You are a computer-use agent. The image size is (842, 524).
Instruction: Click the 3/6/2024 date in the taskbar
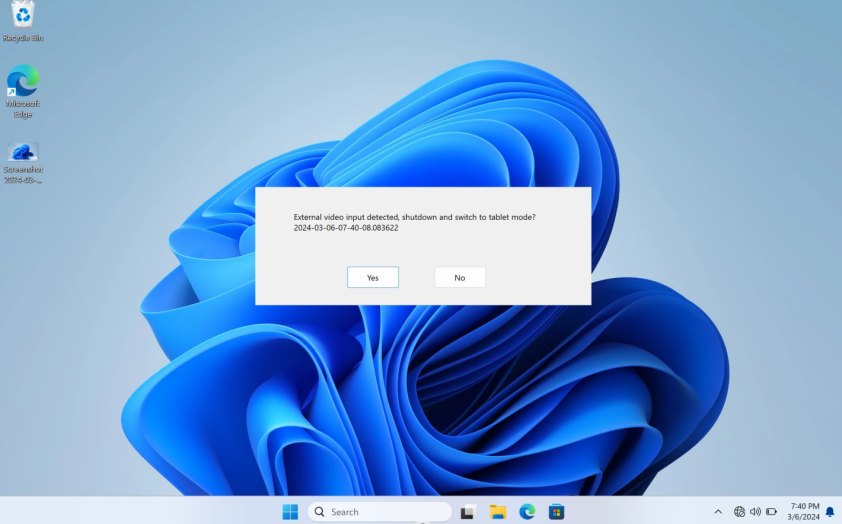805,517
